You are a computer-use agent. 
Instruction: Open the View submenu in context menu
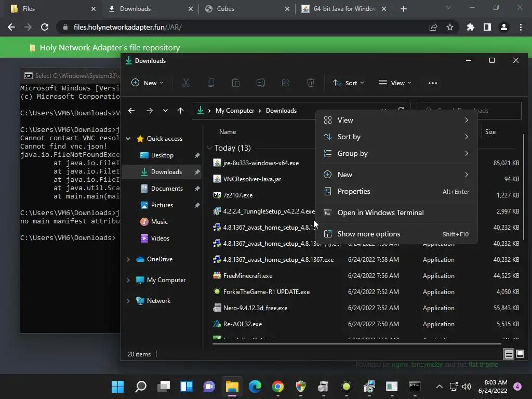(396, 120)
